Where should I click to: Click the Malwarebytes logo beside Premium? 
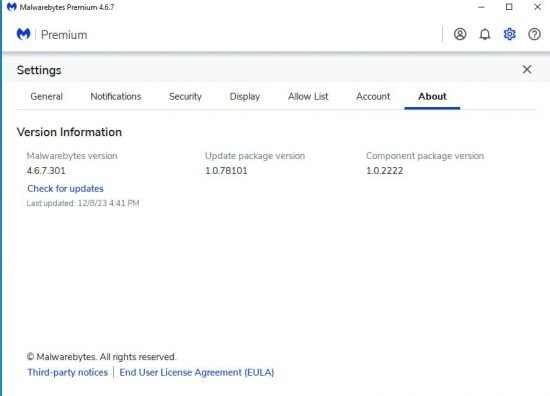(24, 34)
